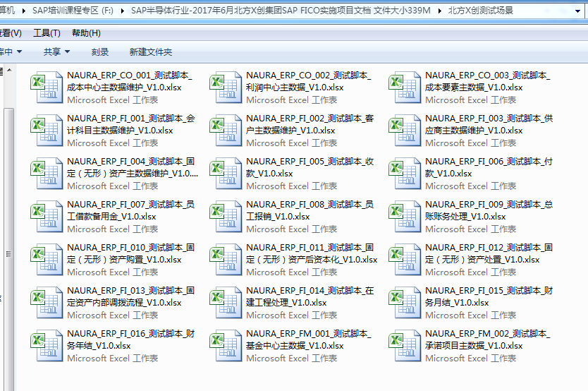Screen dimensions: 588x391
Task: Select Excel icon of NAURA_ERP_FI_001 file
Action: (x=47, y=130)
